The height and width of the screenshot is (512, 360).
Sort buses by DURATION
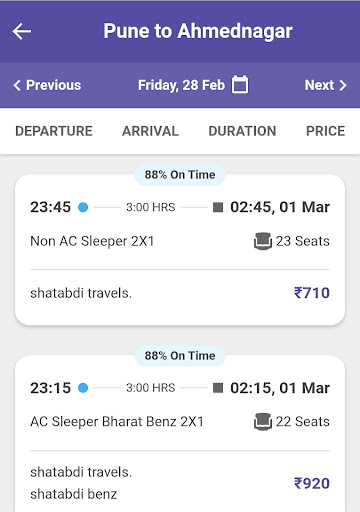pos(242,131)
